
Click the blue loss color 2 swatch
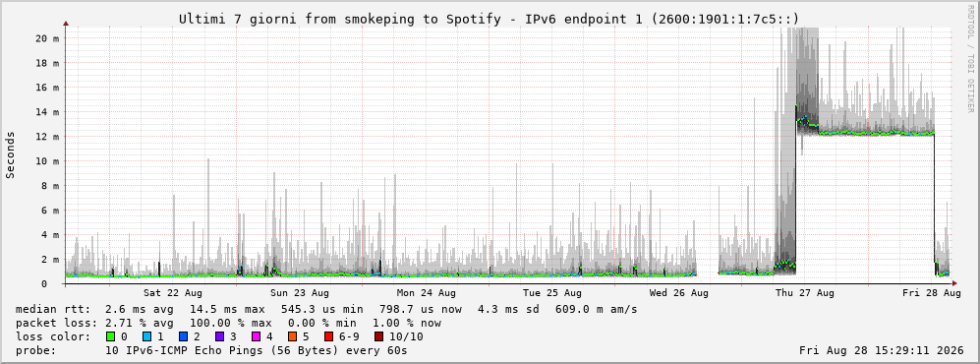pos(183,337)
